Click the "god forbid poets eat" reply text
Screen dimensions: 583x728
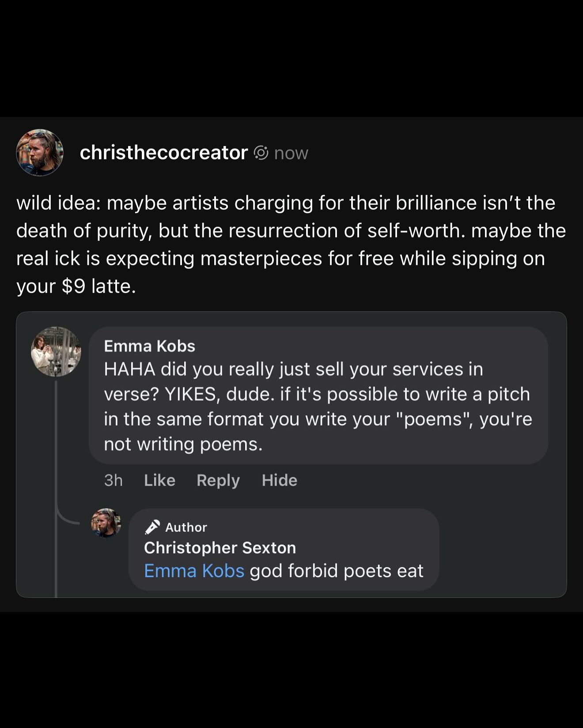(336, 571)
